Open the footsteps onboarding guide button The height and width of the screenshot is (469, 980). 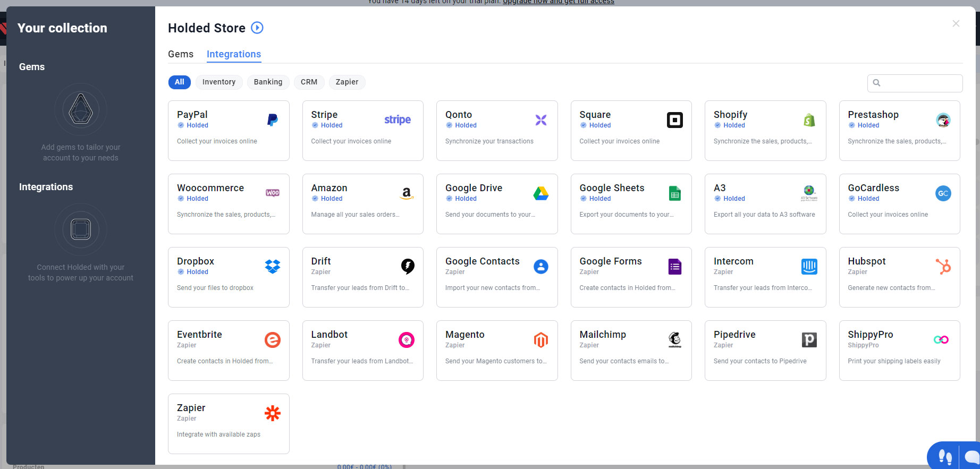click(945, 457)
